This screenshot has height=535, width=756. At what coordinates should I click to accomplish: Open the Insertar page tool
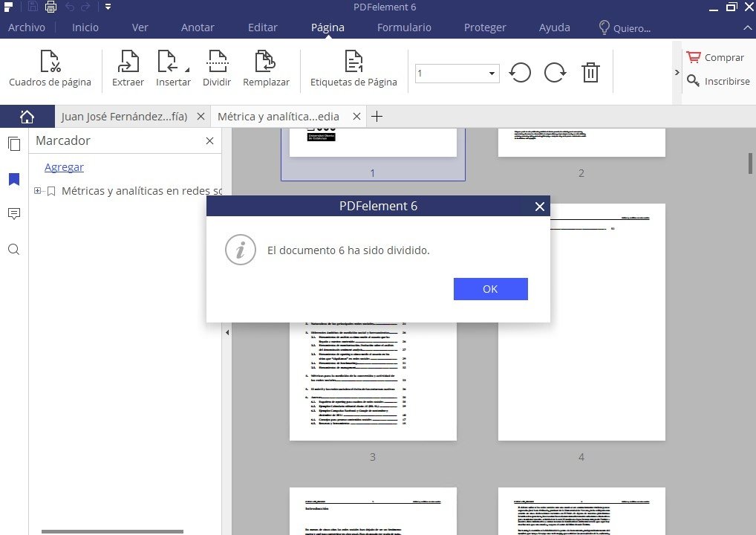(173, 69)
